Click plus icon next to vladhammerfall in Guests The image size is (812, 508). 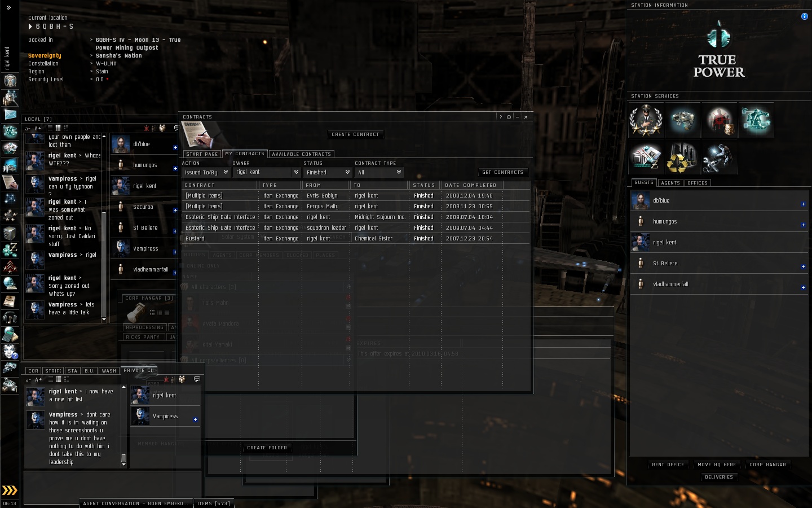[803, 288]
